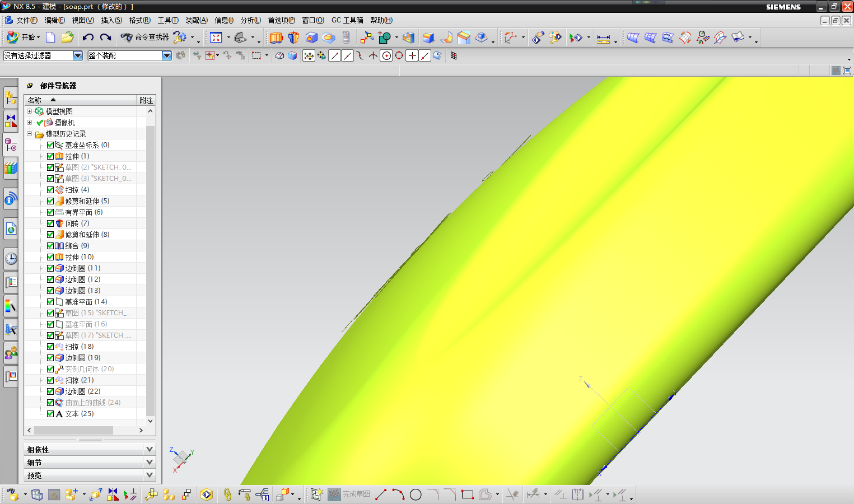
Task: Click the navigator horizontal scrollbar
Action: click(x=73, y=430)
